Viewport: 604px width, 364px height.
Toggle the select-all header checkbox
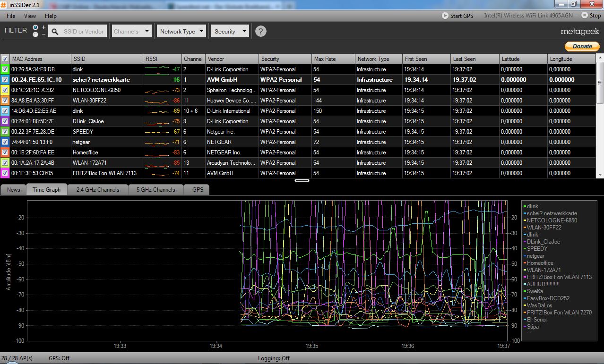[x=5, y=59]
